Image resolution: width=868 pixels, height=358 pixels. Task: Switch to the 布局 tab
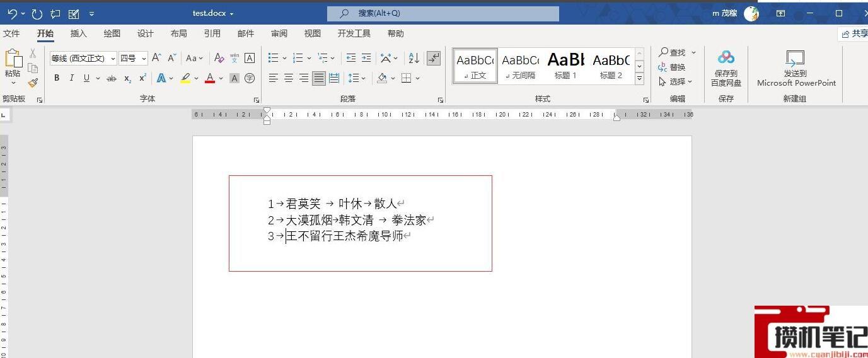point(179,33)
